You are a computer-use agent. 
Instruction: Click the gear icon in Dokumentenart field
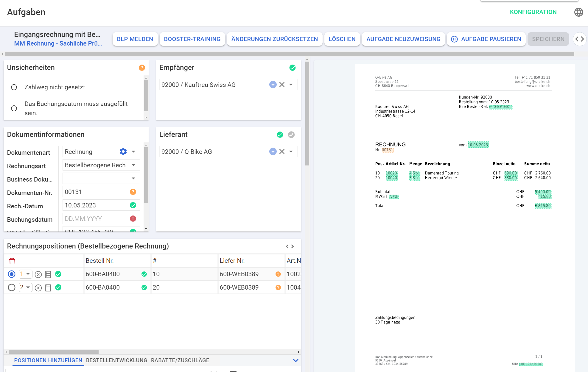[123, 152]
